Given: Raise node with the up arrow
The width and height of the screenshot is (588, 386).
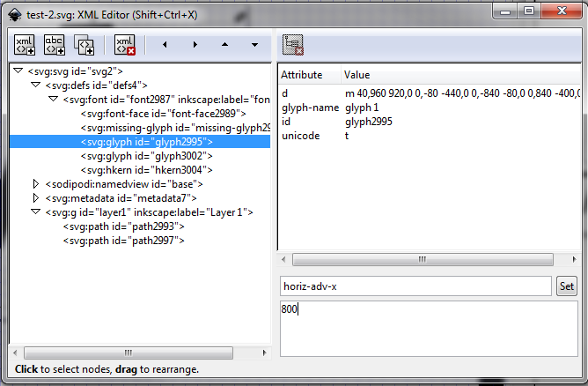Looking at the screenshot, I should (224, 44).
